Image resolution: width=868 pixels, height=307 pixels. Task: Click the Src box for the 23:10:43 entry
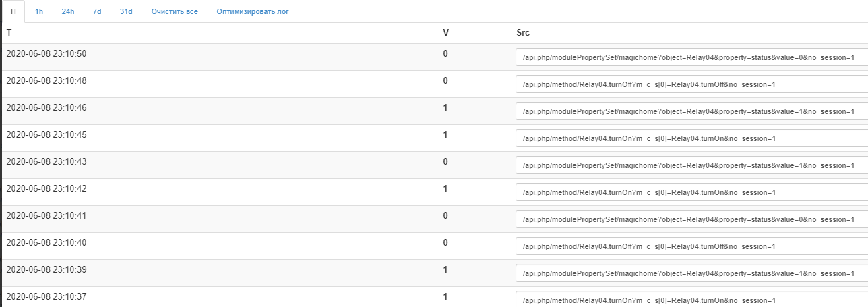point(690,165)
